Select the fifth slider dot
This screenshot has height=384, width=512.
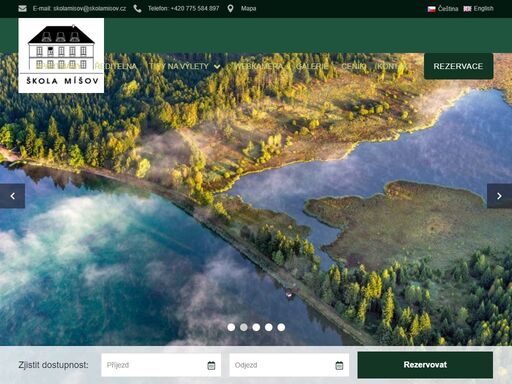click(x=281, y=327)
